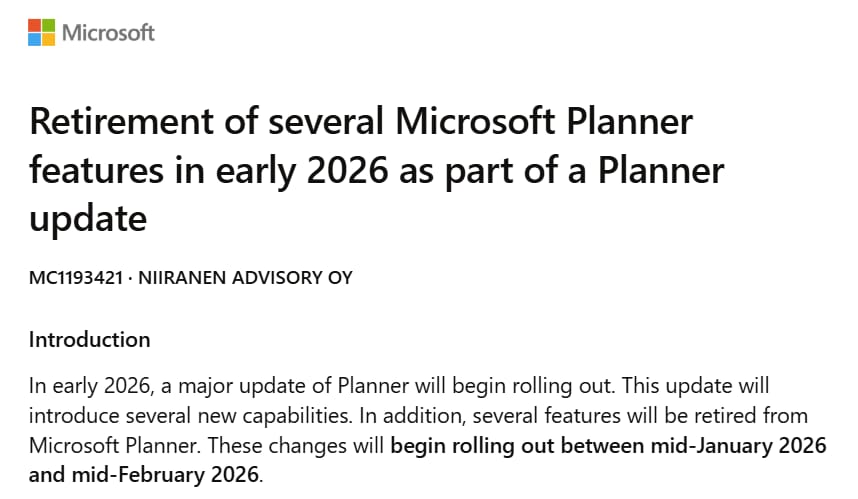Click the Microsoft wordmark text
The width and height of the screenshot is (858, 499).
[108, 33]
